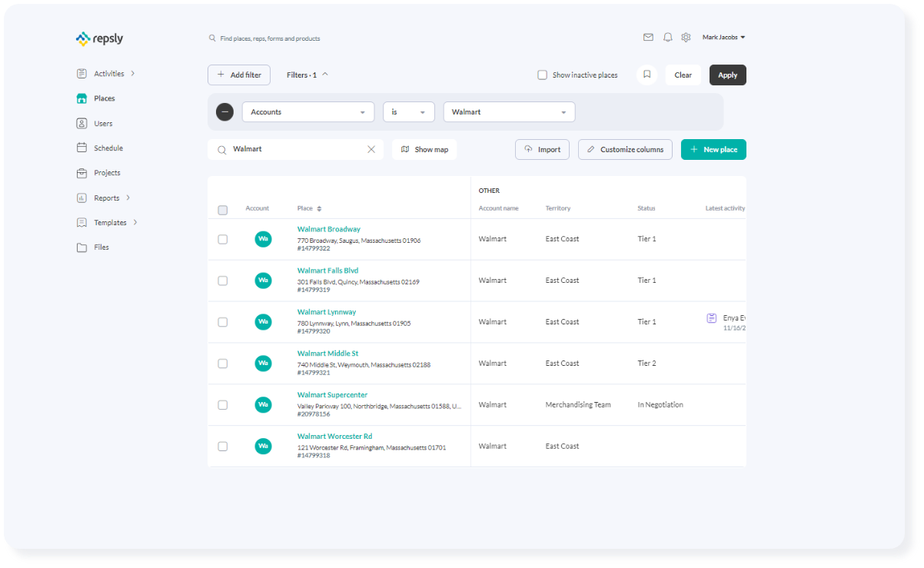Click the magnifier icon in Walmart search
This screenshot has height=568, width=924.
click(221, 150)
